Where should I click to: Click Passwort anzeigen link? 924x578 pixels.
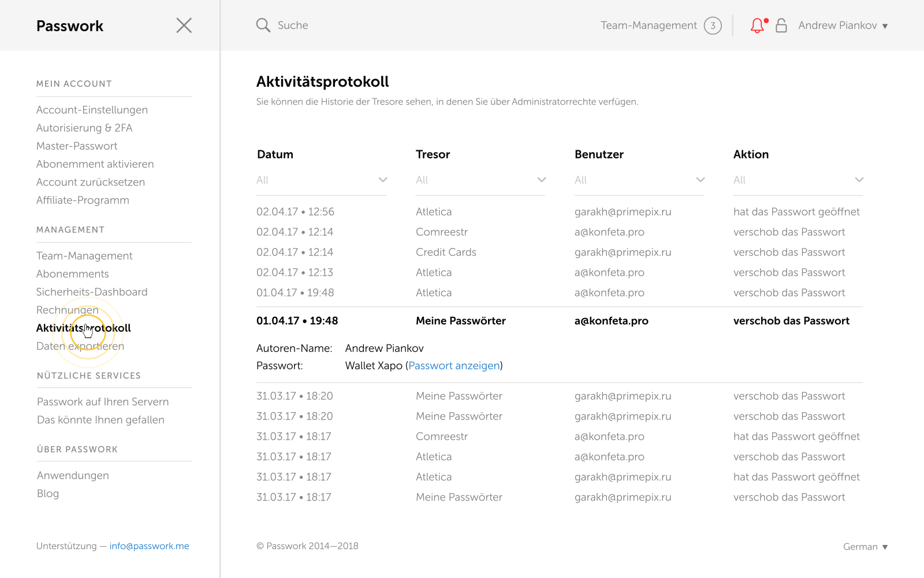454,366
